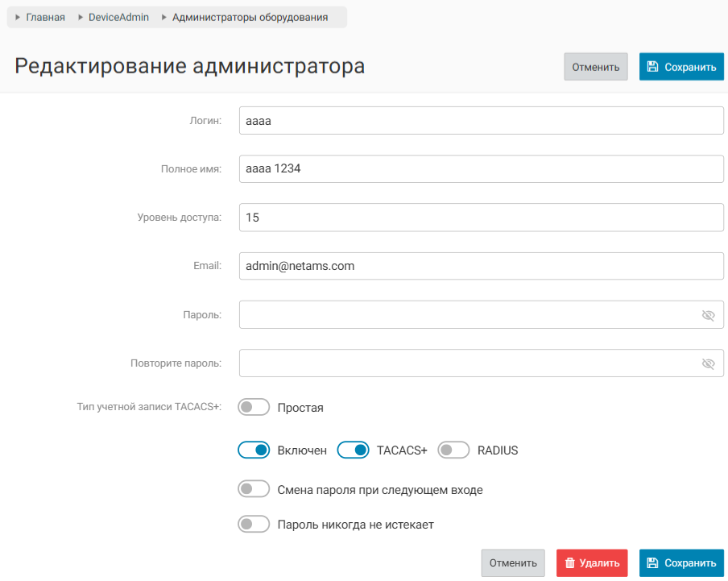Click the Email input field

(481, 266)
